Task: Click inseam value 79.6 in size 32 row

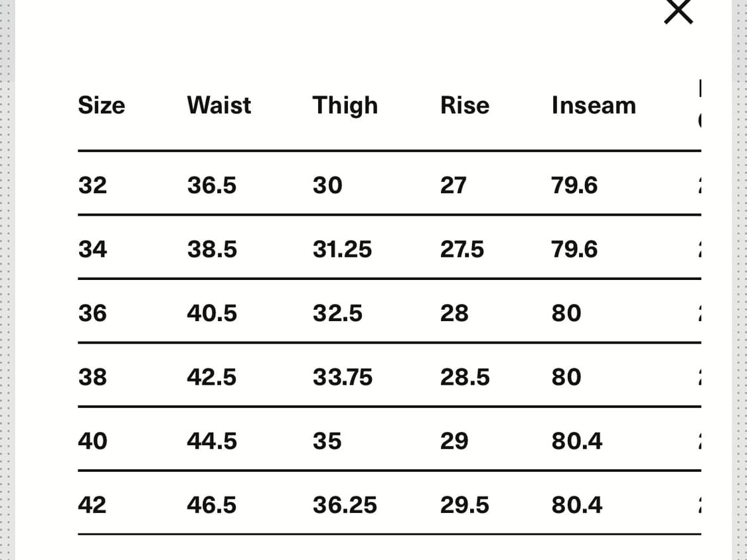Action: pyautogui.click(x=574, y=185)
